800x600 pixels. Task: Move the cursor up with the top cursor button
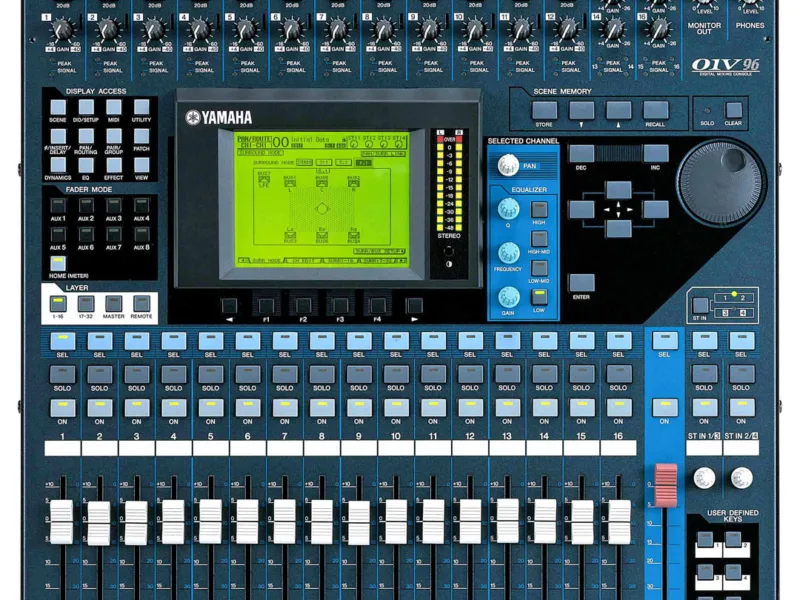pyautogui.click(x=618, y=190)
